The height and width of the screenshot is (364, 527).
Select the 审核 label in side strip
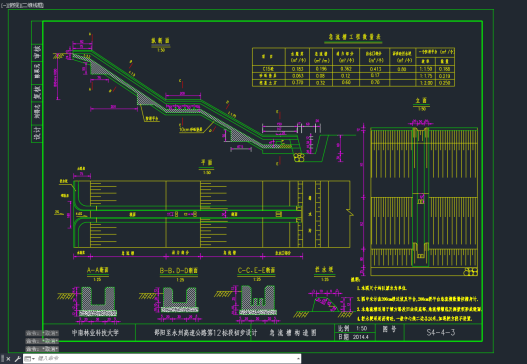tap(37, 52)
